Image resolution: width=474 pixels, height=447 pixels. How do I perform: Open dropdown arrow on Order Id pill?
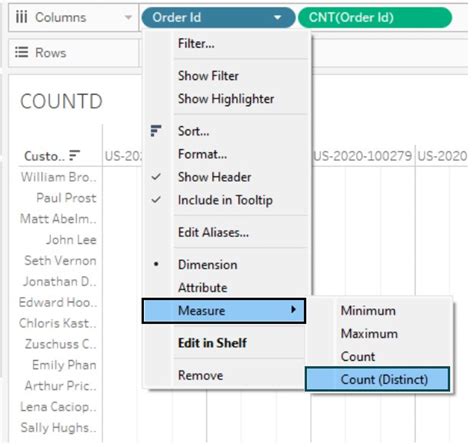(x=278, y=18)
